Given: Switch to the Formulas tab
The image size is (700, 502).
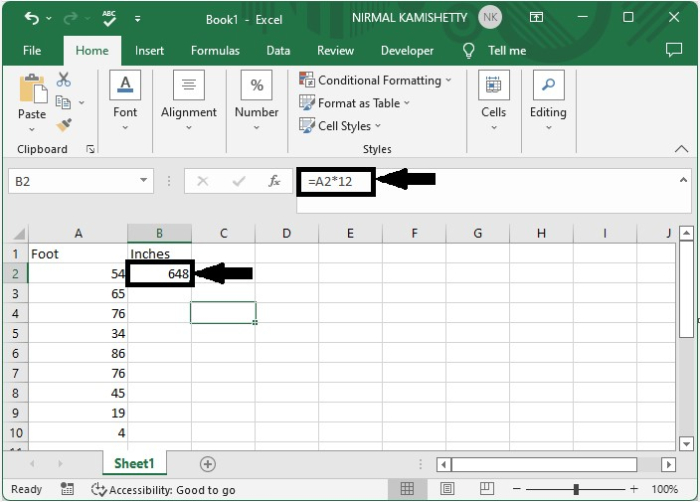Looking at the screenshot, I should (215, 50).
